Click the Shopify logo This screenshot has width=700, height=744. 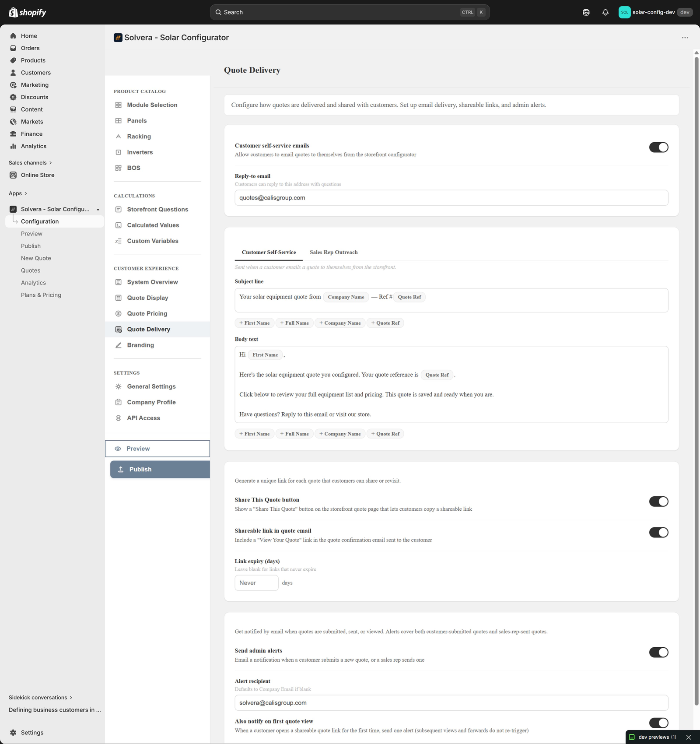[27, 12]
